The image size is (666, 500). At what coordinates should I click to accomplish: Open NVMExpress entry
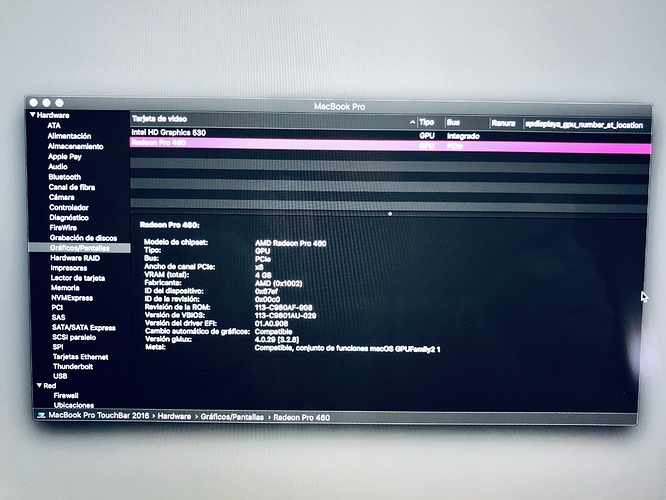pyautogui.click(x=72, y=298)
